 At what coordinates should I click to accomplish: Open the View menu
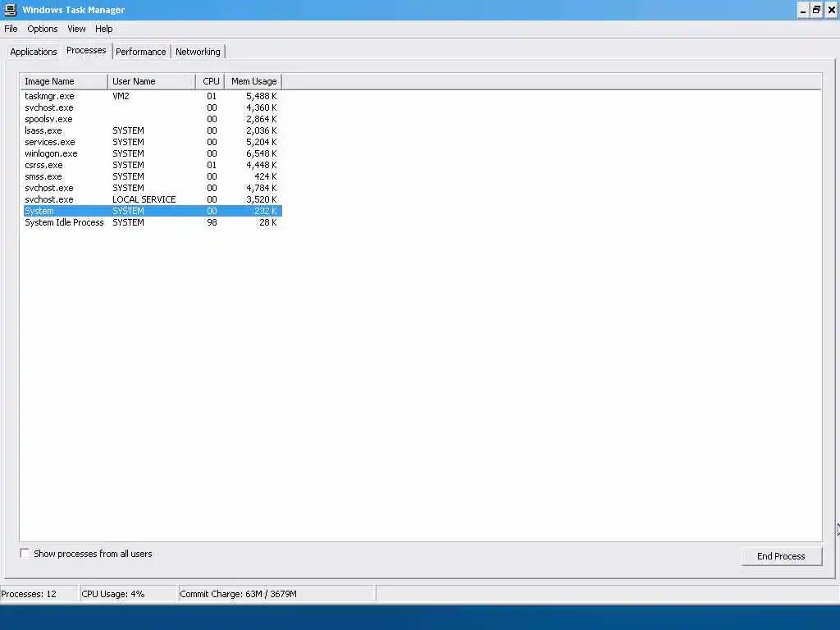pos(76,29)
